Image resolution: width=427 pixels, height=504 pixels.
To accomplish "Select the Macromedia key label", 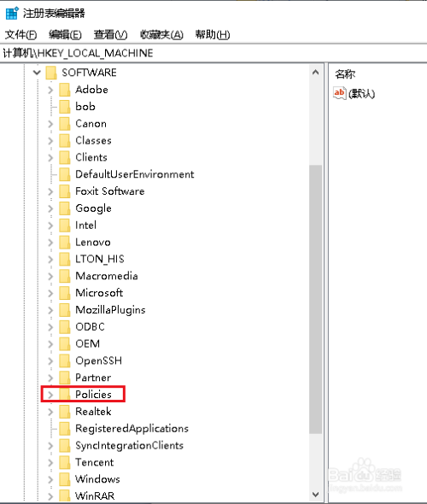I will [x=107, y=276].
